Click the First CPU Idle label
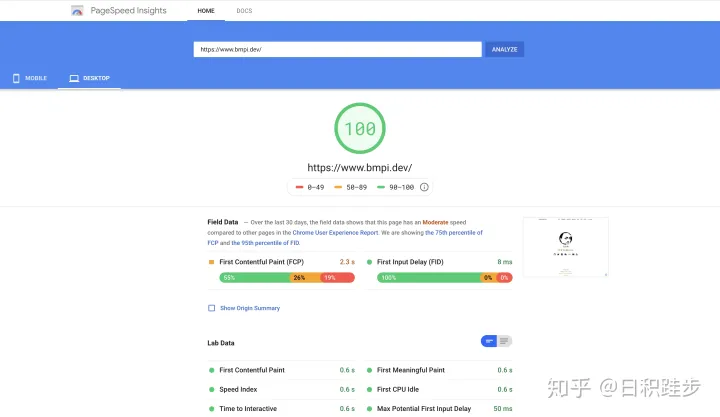 (x=398, y=389)
